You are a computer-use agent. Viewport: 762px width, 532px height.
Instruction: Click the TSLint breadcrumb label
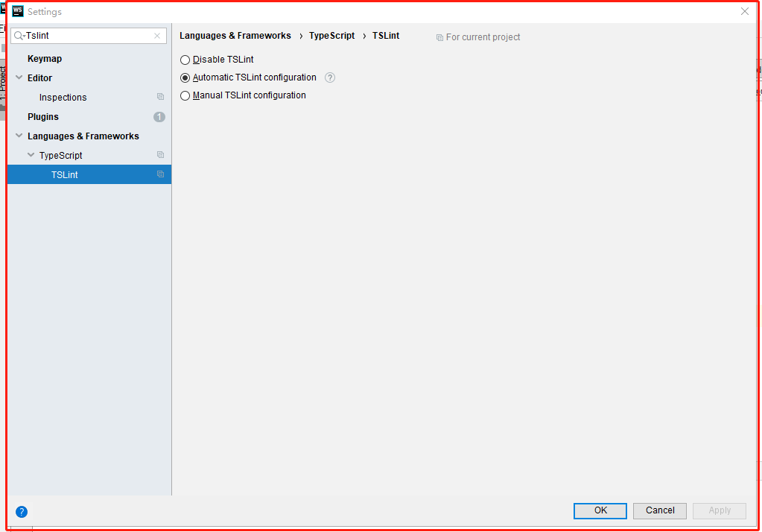pyautogui.click(x=386, y=36)
